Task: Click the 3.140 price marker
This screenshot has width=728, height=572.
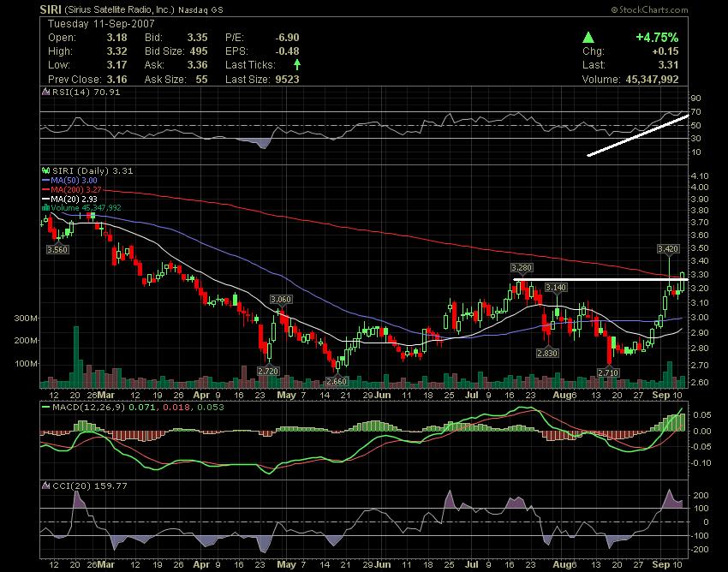Action: point(556,288)
